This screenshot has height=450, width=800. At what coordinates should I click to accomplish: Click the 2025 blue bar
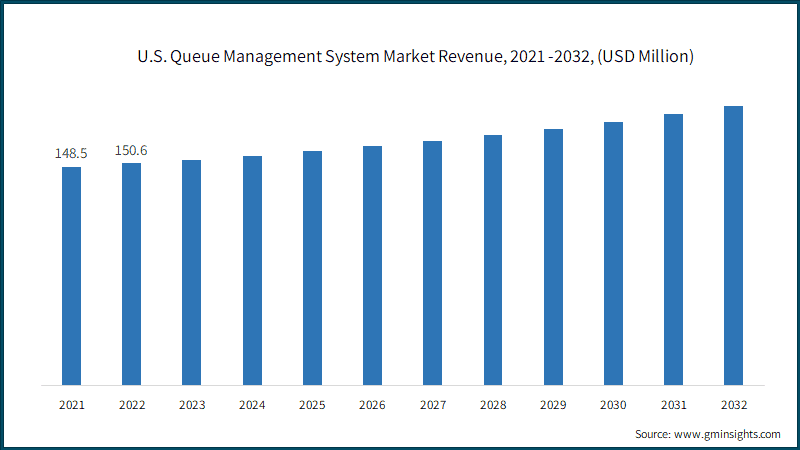pyautogui.click(x=312, y=268)
